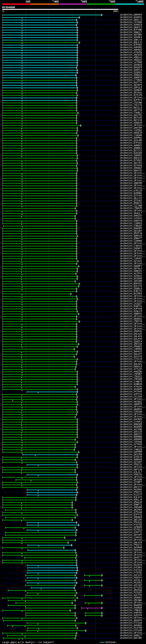Click hit label UniRef100_Q8W217

[131, 32]
